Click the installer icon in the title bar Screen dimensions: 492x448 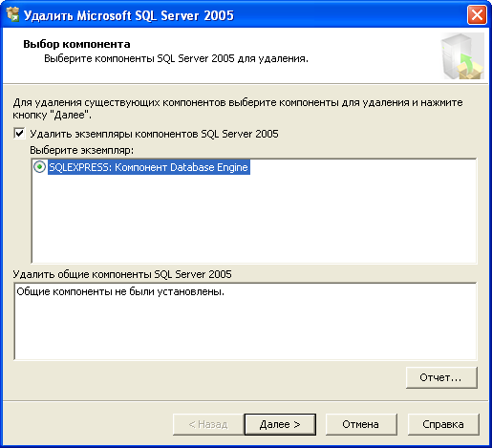point(12,14)
